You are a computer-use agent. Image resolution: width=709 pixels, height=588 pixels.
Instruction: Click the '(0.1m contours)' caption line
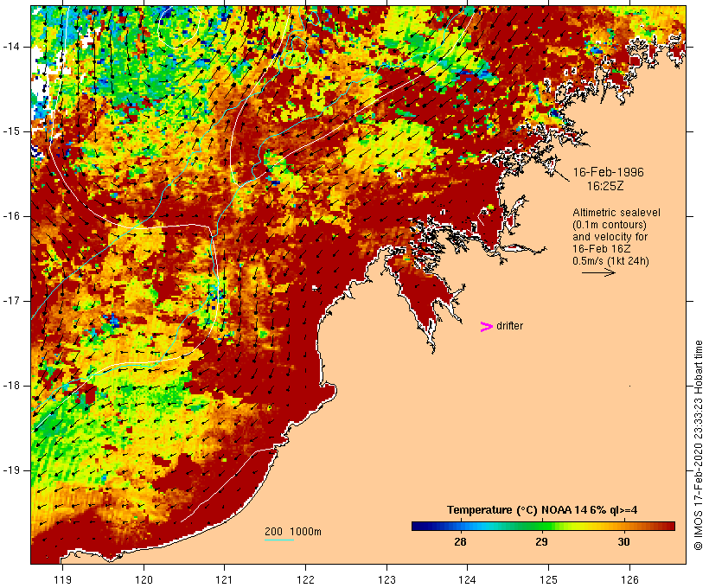point(609,225)
